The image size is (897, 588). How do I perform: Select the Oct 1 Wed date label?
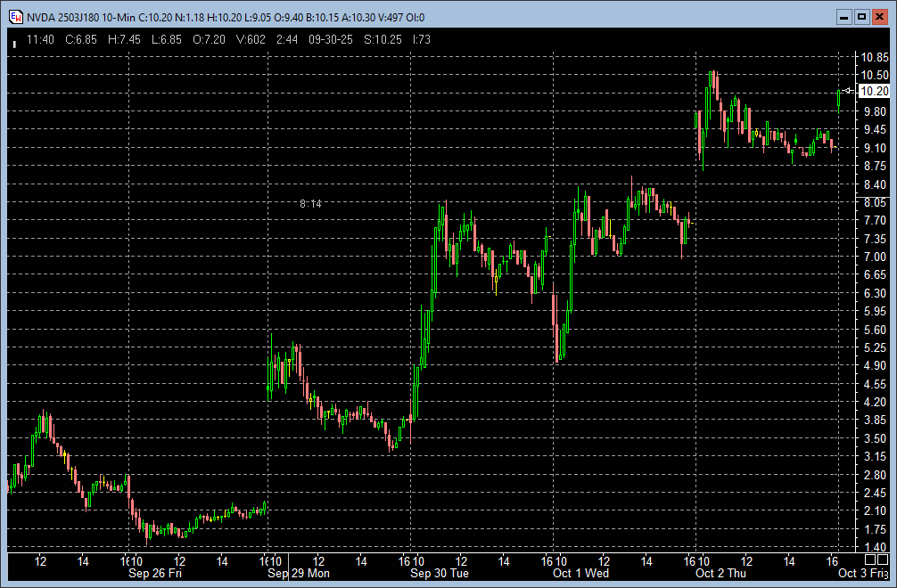(581, 574)
